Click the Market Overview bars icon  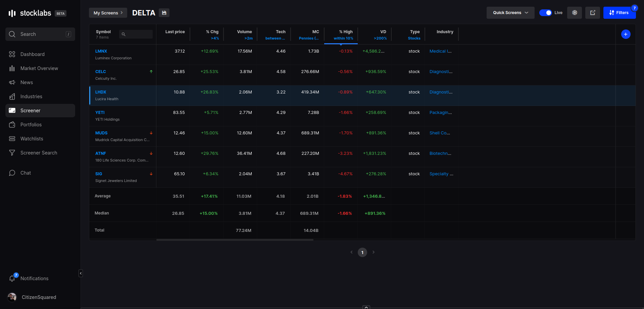[x=12, y=68]
